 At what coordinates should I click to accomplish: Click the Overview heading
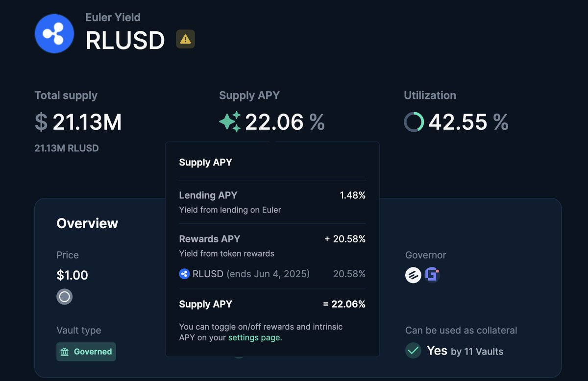[87, 223]
